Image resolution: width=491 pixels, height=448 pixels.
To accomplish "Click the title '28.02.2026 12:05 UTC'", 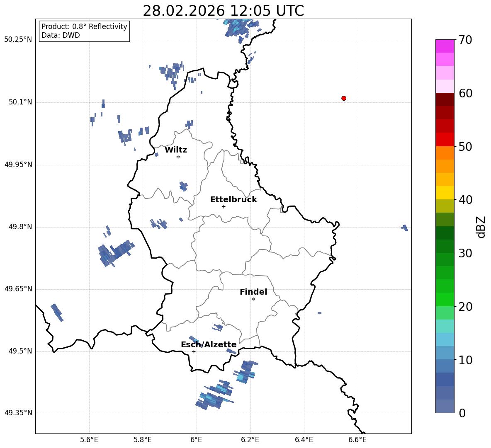I will pos(223,11).
